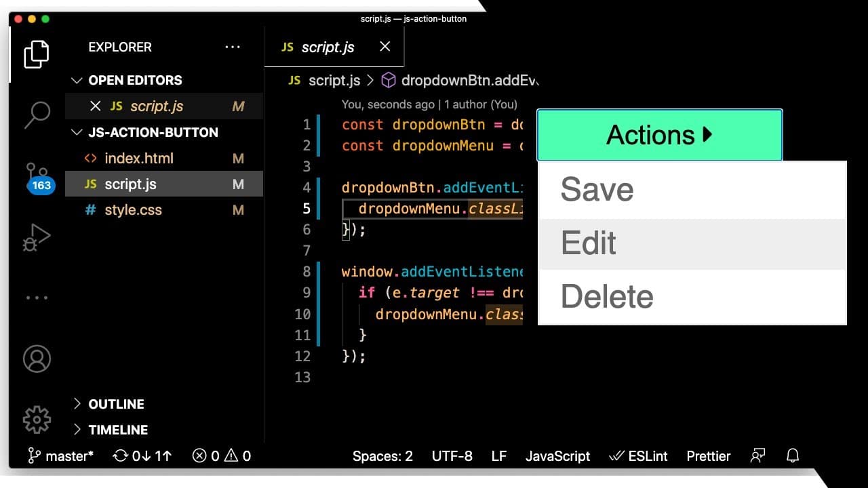Open the Explorer files icon in activity bar
The height and width of the screenshot is (488, 868).
point(37,54)
